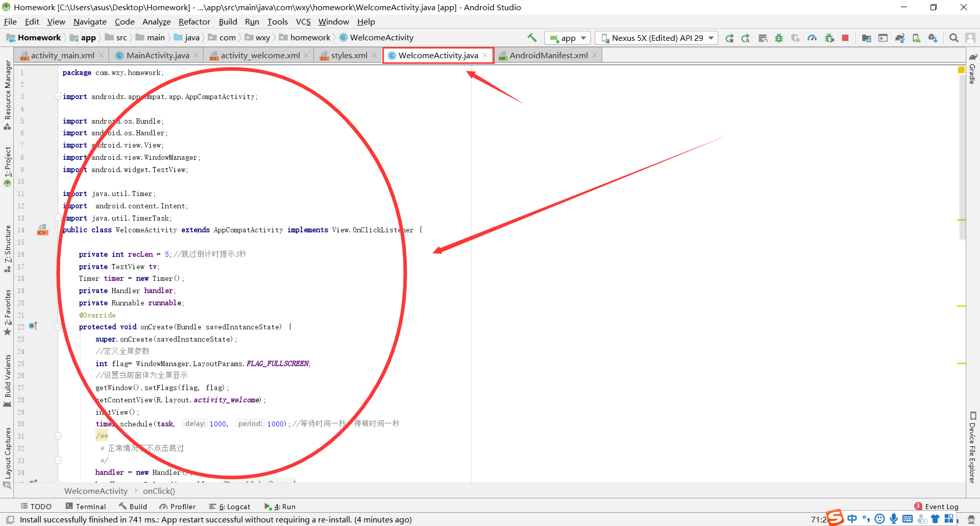
Task: Open the app run configuration dropdown
Action: coord(568,38)
